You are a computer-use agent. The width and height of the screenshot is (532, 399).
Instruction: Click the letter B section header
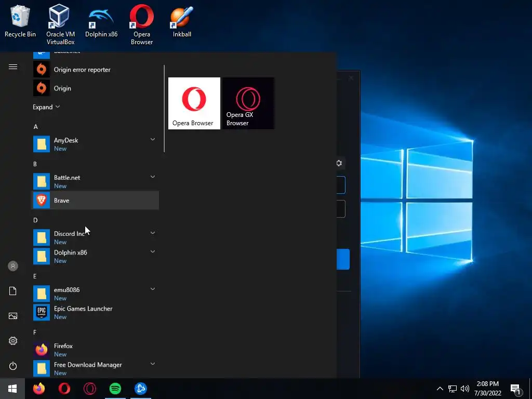35,164
